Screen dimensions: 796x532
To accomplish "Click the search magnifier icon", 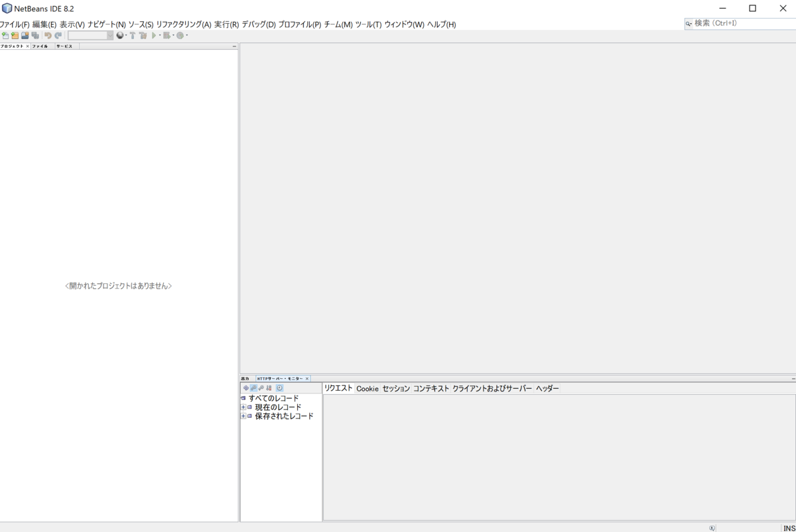I will pyautogui.click(x=689, y=23).
